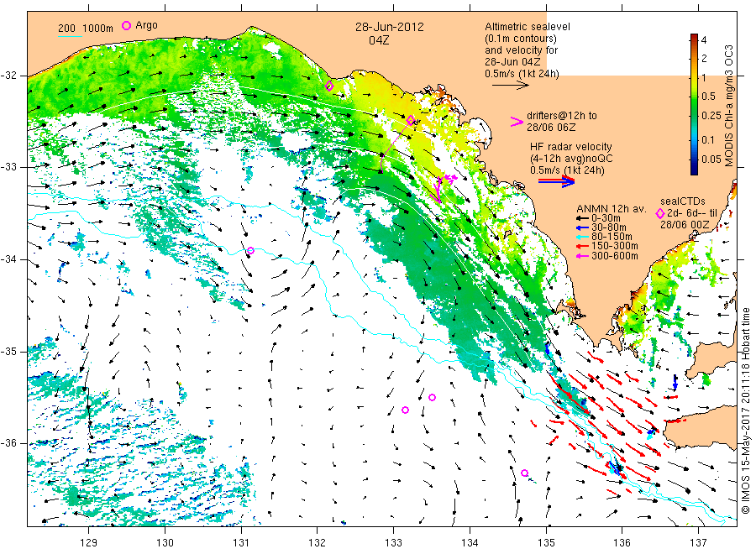Click the IMOS copyright timestamp text
The image size is (756, 554).
coord(745,410)
